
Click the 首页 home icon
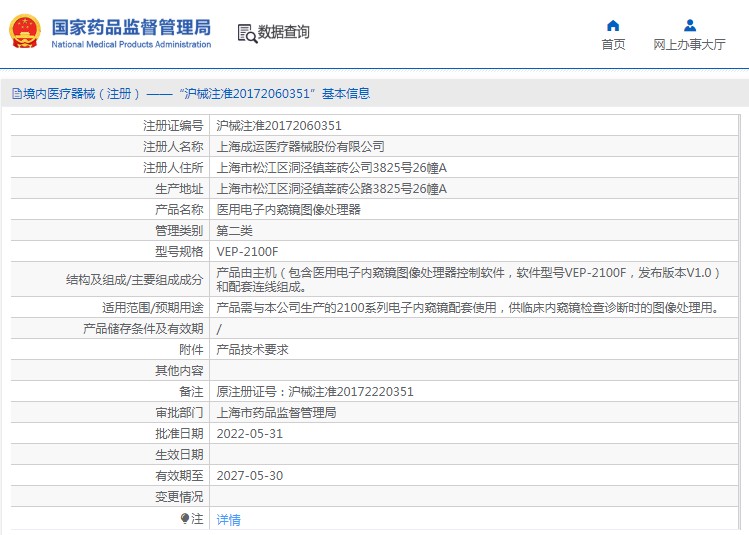click(x=613, y=25)
